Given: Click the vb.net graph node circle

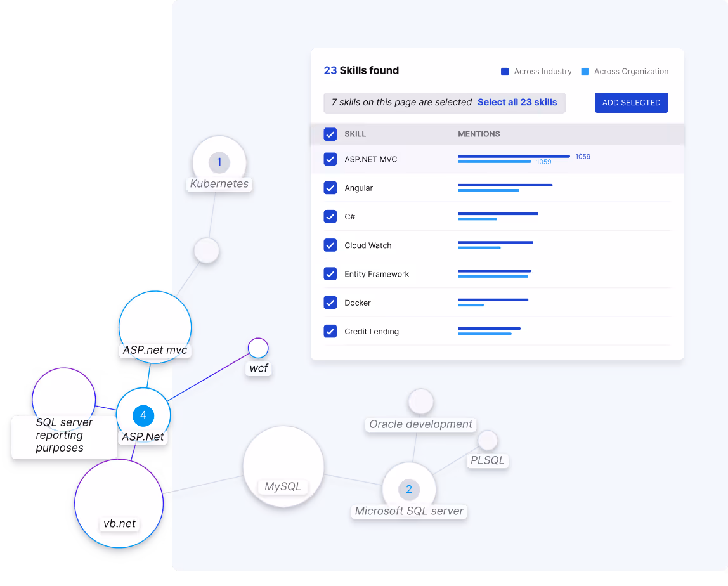Looking at the screenshot, I should click(119, 504).
